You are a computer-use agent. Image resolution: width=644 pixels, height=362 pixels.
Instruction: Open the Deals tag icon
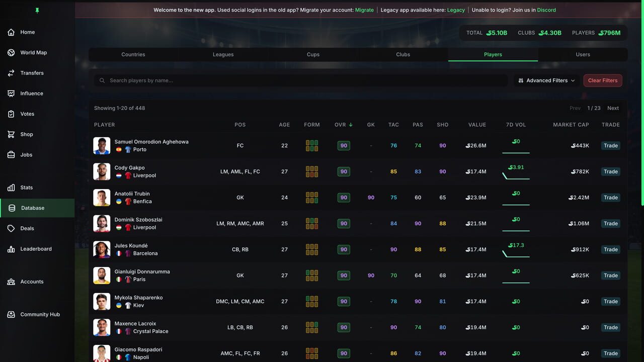click(x=11, y=228)
